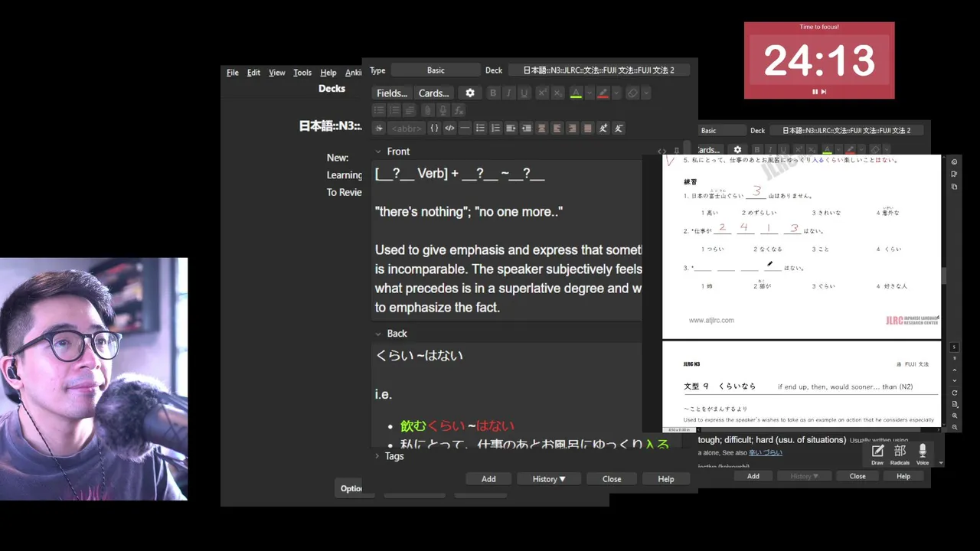The image size is (980, 551).
Task: Toggle italic in the front Add window
Action: (508, 93)
